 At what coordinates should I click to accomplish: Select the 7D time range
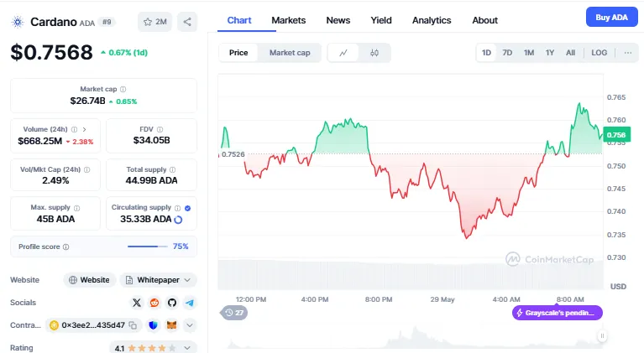(507, 53)
